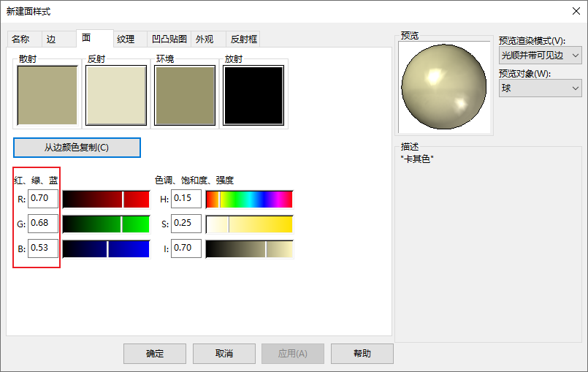Click into the G value field
The height and width of the screenshot is (372, 588).
[43, 224]
